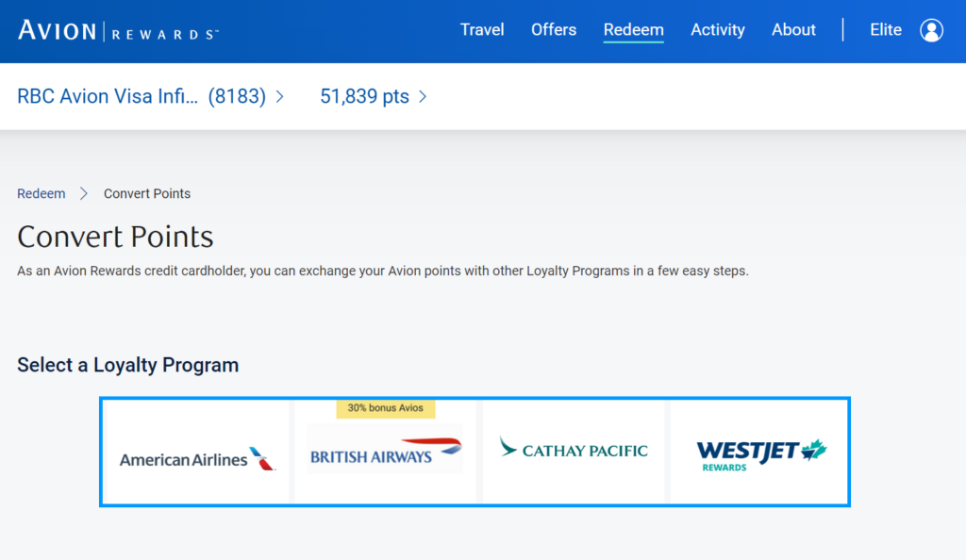View Activity history

coord(717,29)
